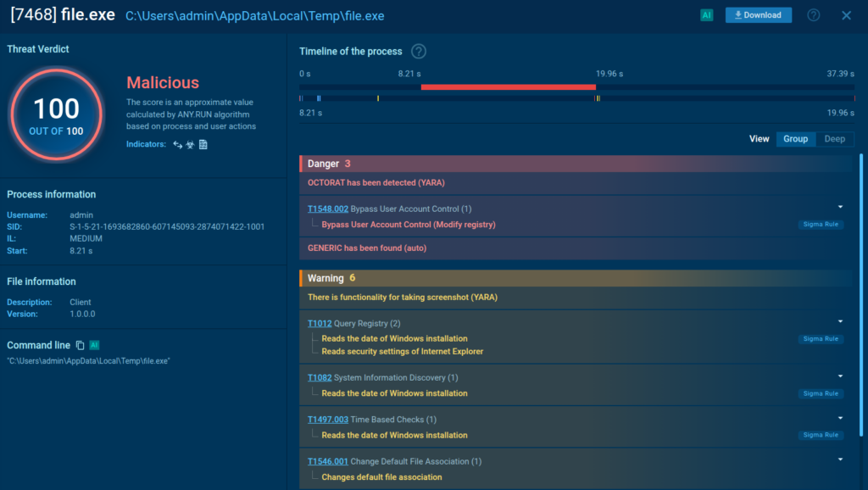The height and width of the screenshot is (490, 868).
Task: Click the AI icon in the top header
Action: tap(706, 15)
